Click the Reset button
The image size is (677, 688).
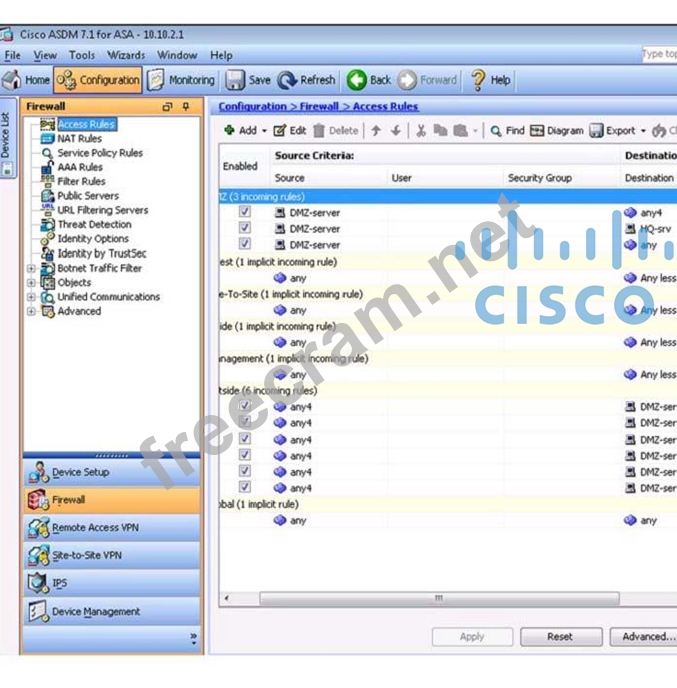click(559, 636)
